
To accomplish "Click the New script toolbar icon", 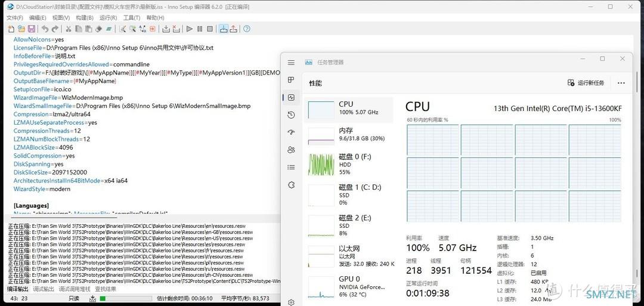I will 11,29.
